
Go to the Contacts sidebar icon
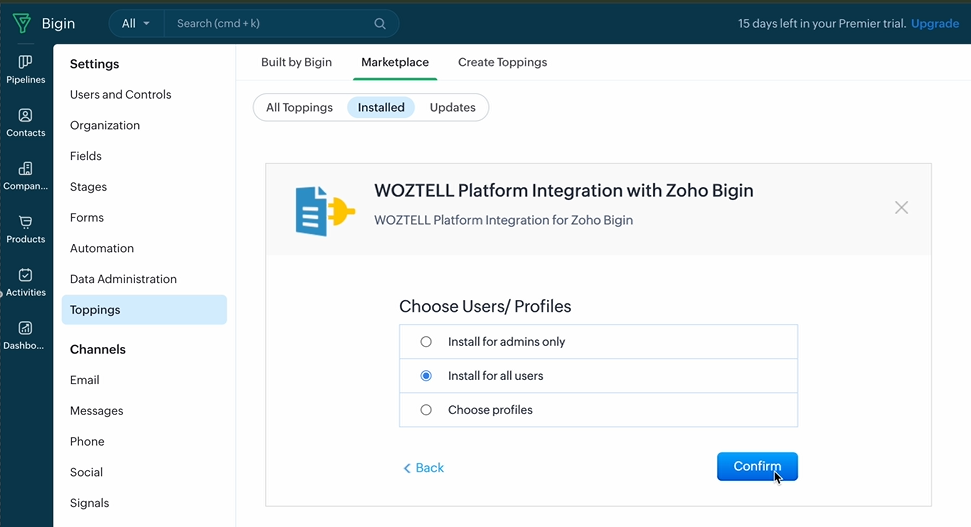[x=26, y=122]
